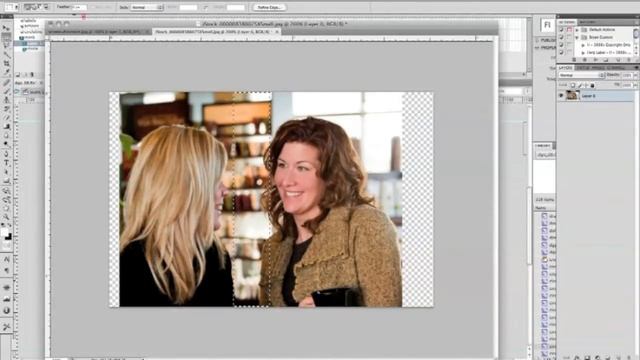Toggle the second action set's checkbox
The width and height of the screenshot is (640, 360).
click(561, 37)
